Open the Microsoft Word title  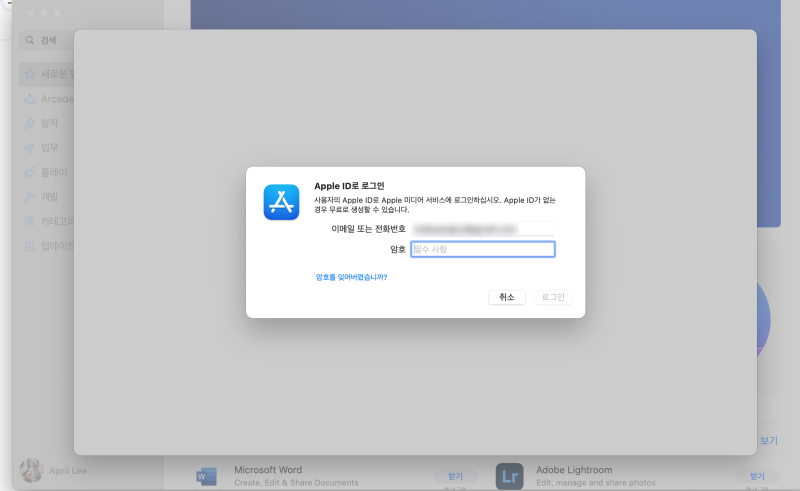click(268, 470)
